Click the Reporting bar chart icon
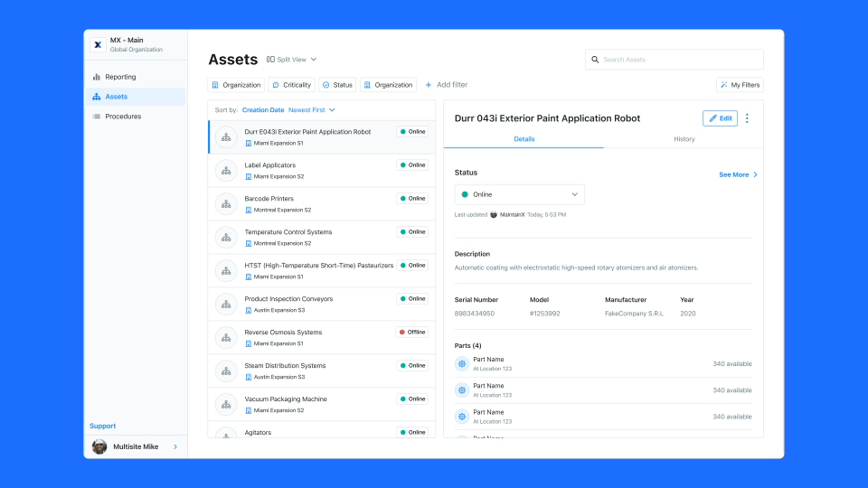Screen dimensions: 868x488 point(97,77)
